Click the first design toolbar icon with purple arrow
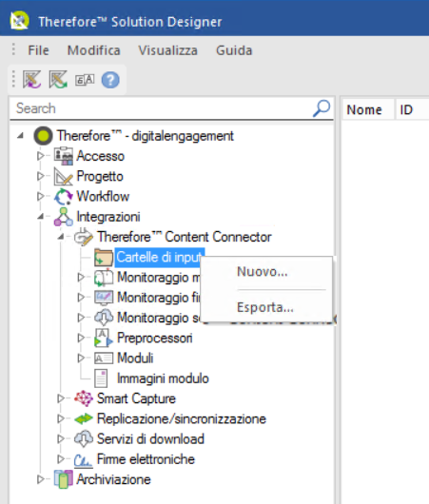The image size is (429, 504). [31, 79]
